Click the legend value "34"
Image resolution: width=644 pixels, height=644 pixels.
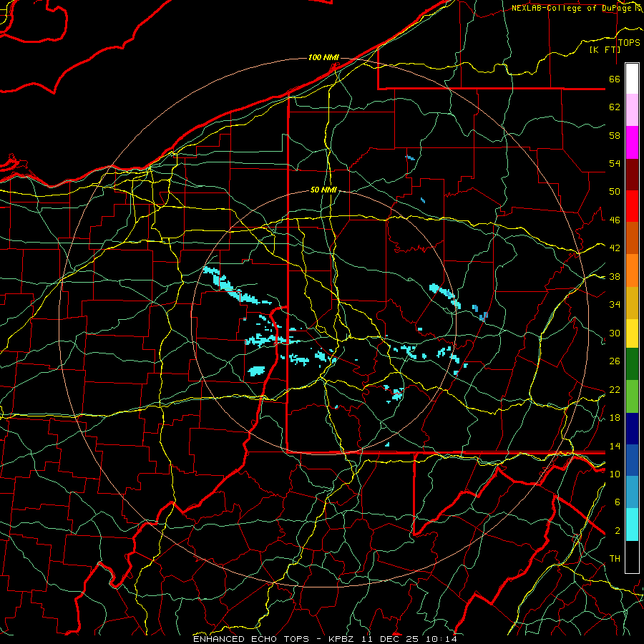[615, 305]
